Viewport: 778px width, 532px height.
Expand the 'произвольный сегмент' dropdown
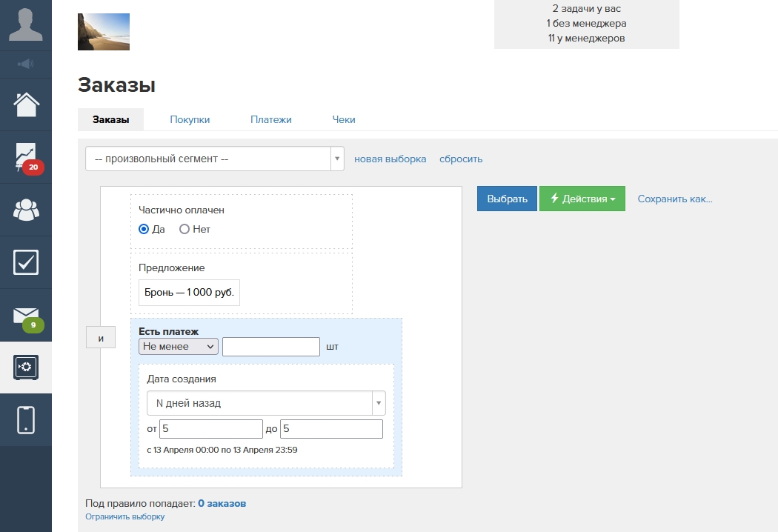(x=214, y=159)
